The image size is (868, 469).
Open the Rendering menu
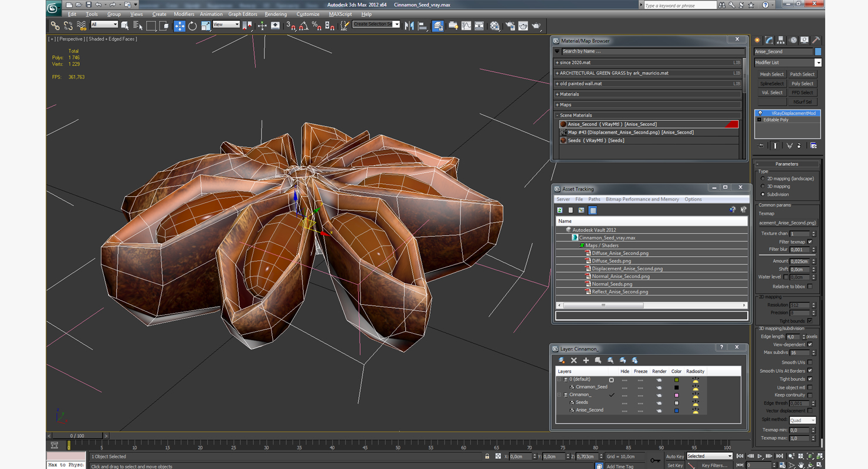[x=276, y=14]
